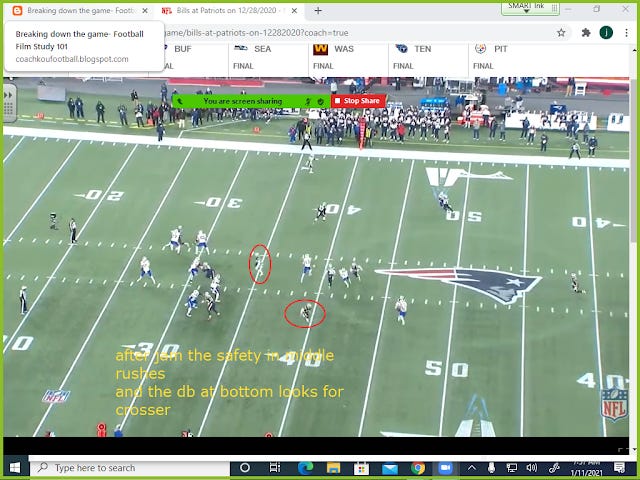Open the Chrome profile avatar
640x480 pixels.
[606, 33]
